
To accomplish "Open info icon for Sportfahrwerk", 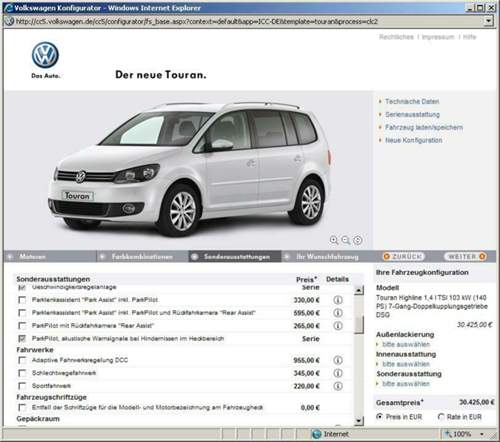I will click(338, 386).
